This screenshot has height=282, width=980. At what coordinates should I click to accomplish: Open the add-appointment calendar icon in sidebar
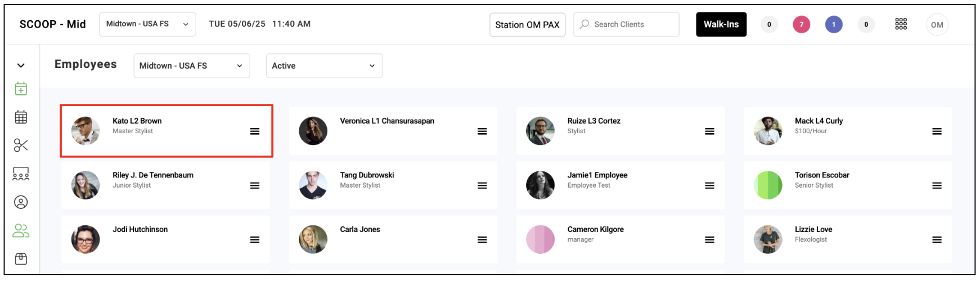(x=21, y=89)
